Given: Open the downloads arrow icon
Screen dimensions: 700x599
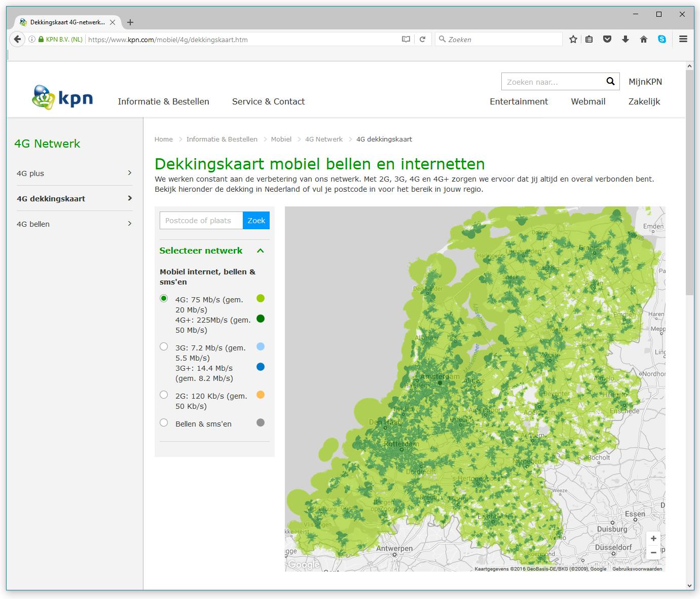Looking at the screenshot, I should coord(625,40).
